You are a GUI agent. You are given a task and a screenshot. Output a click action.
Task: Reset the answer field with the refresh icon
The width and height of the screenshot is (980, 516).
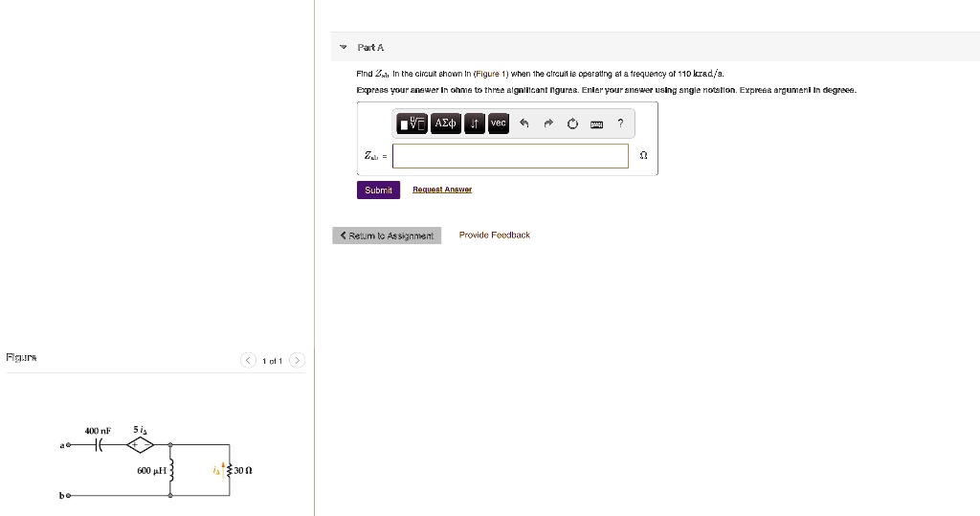pos(572,123)
